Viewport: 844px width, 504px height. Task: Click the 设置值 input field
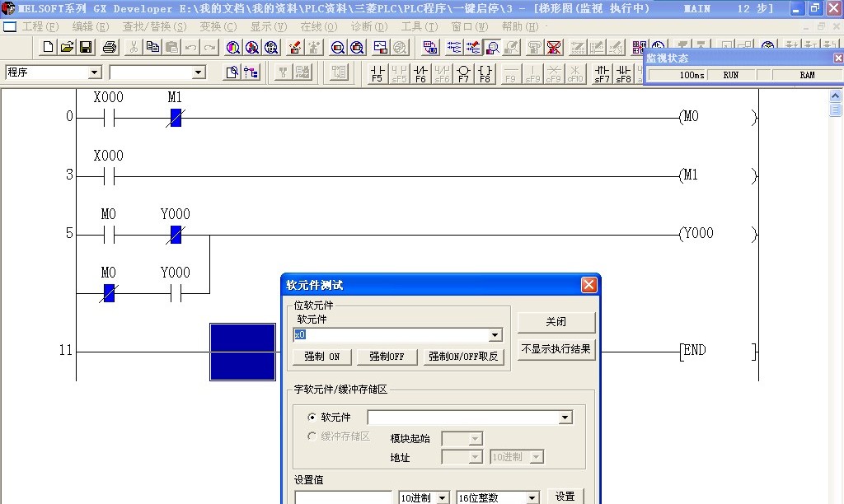coord(343,497)
